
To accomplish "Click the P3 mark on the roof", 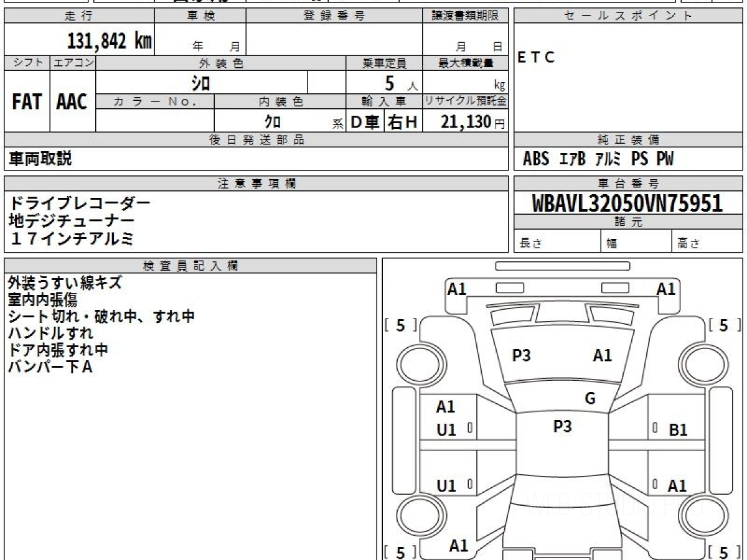I will 562,426.
